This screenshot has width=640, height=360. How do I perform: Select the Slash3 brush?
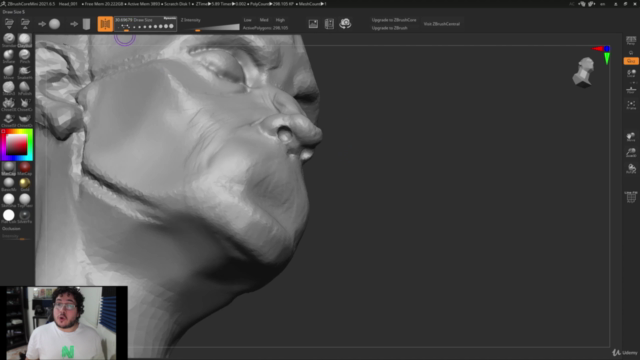point(9,88)
